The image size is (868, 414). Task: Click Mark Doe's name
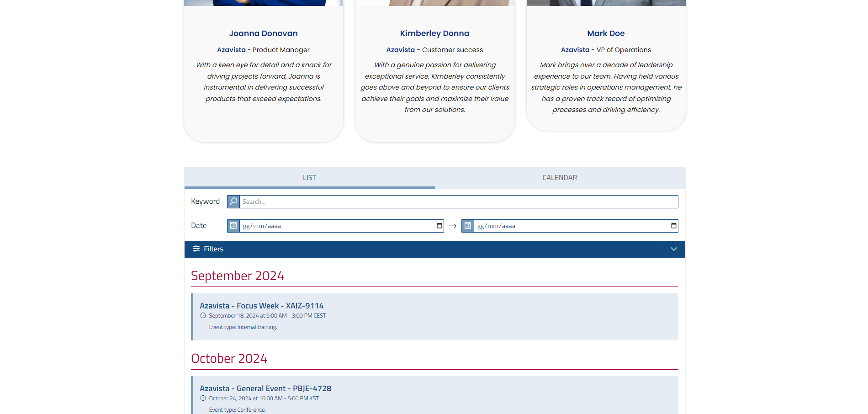pos(606,33)
